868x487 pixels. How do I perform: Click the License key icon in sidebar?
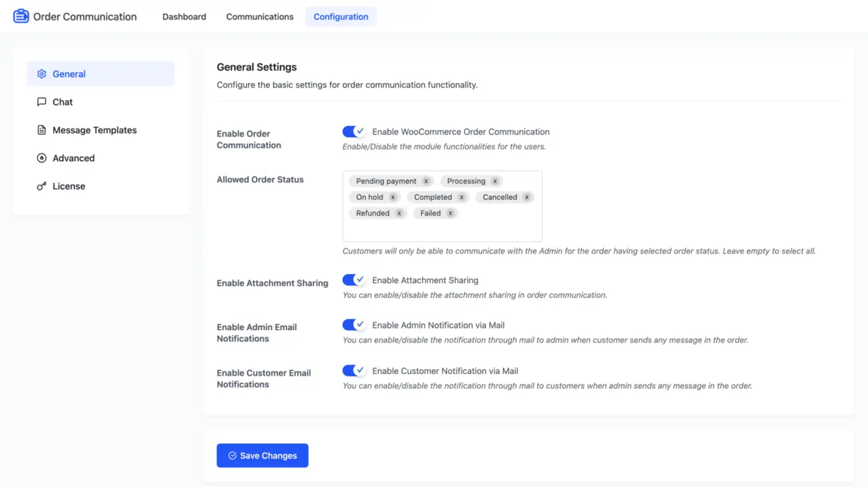(42, 185)
